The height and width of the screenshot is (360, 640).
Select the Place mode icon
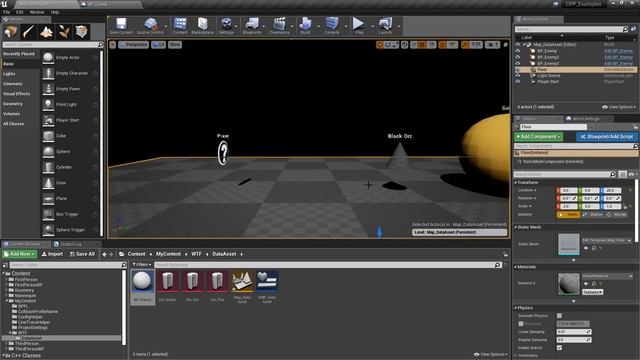click(11, 31)
